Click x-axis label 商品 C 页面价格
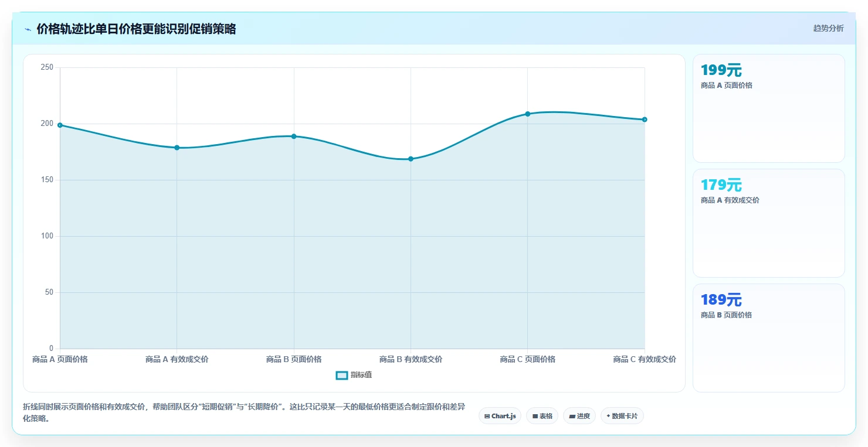 pos(528,359)
